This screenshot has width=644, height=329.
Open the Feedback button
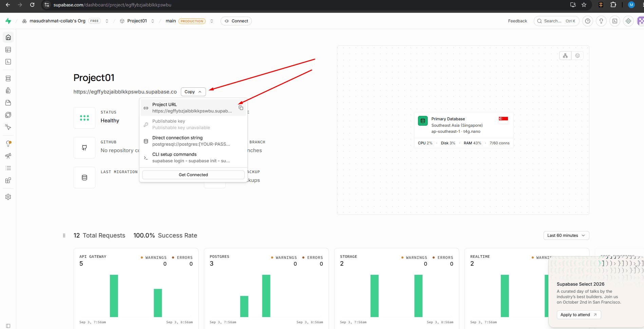517,21
